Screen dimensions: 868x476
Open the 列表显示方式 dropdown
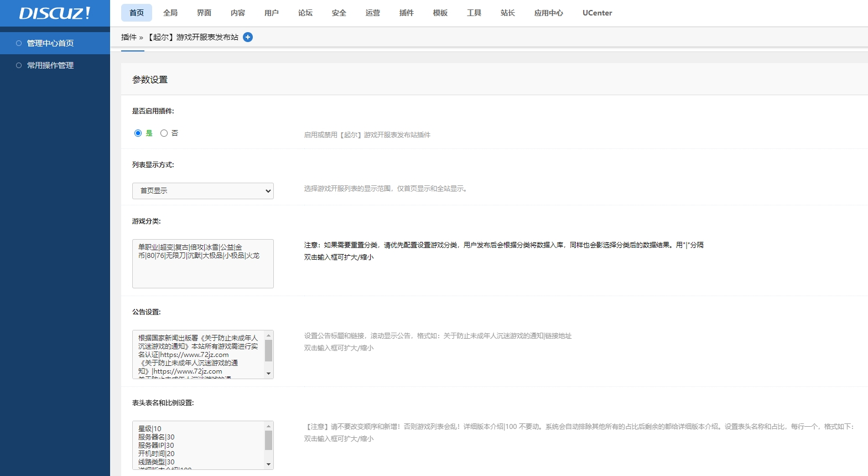point(203,191)
